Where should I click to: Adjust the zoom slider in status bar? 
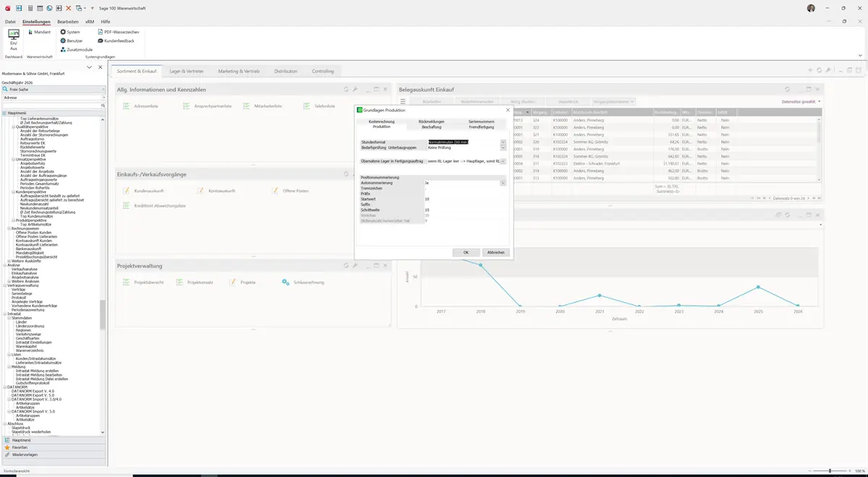point(830,470)
